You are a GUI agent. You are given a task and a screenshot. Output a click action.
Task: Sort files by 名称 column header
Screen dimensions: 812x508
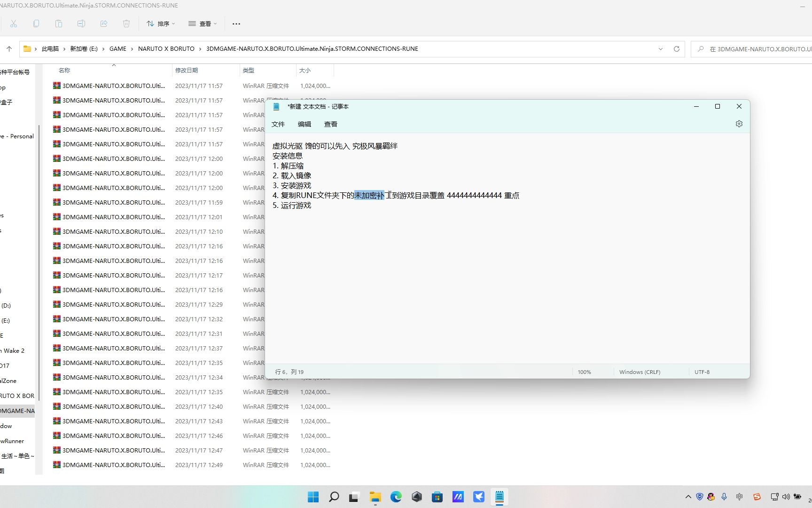pos(64,70)
